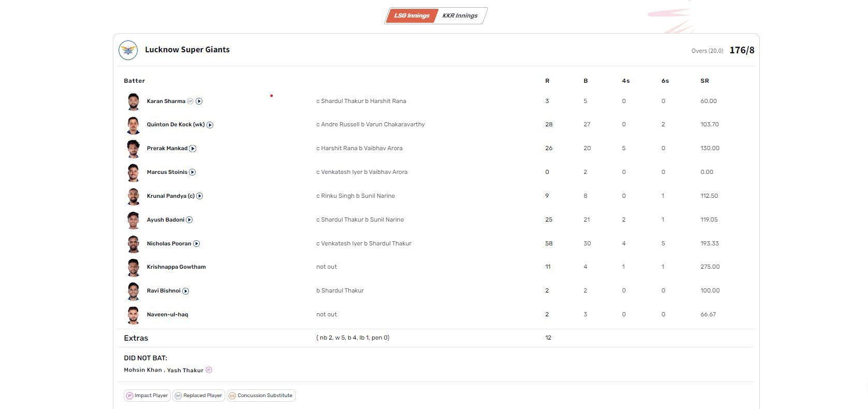The height and width of the screenshot is (409, 868).
Task: Click the 176/8 total score
Action: [x=742, y=50]
